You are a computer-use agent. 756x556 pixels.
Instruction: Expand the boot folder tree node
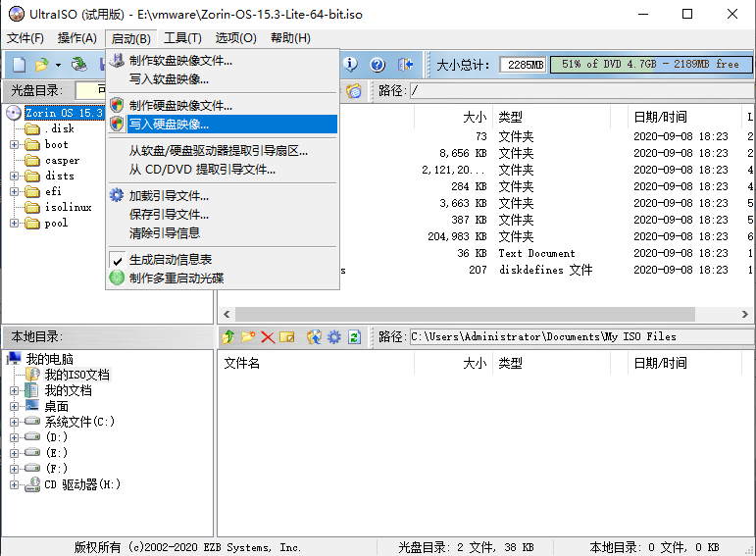pyautogui.click(x=14, y=144)
